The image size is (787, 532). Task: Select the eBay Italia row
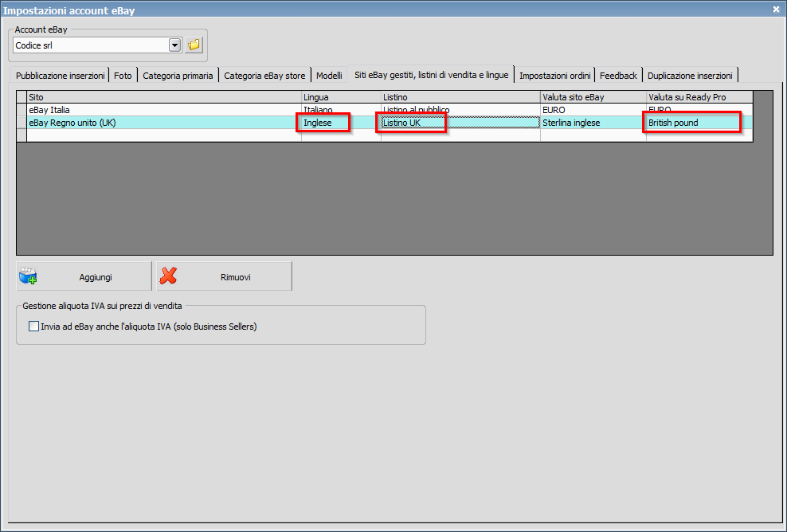point(385,110)
